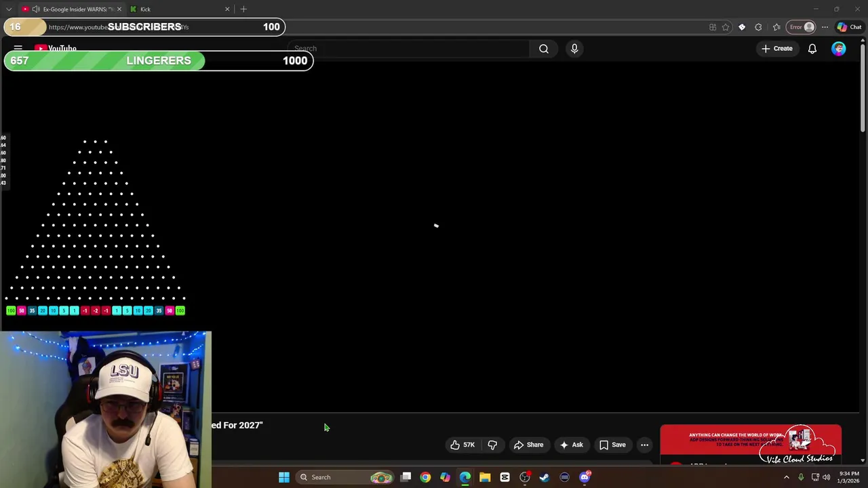Add this page to favorites star
The width and height of the screenshot is (868, 488).
726,27
